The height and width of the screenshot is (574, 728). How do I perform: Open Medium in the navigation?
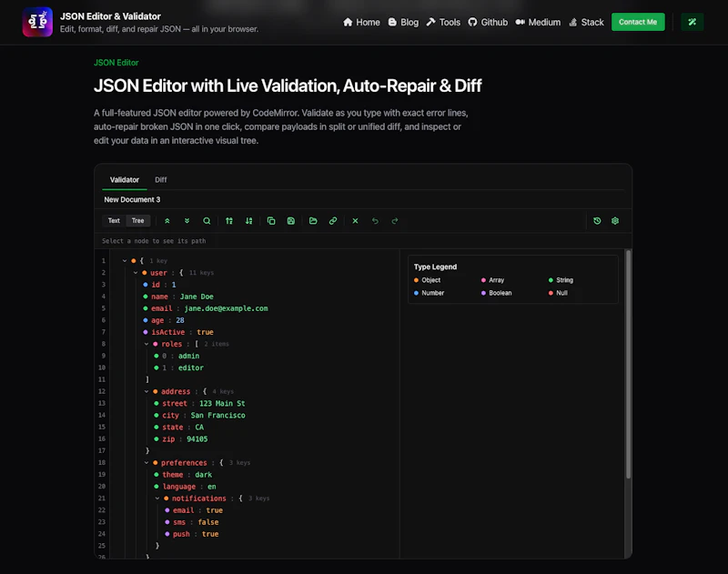point(538,22)
